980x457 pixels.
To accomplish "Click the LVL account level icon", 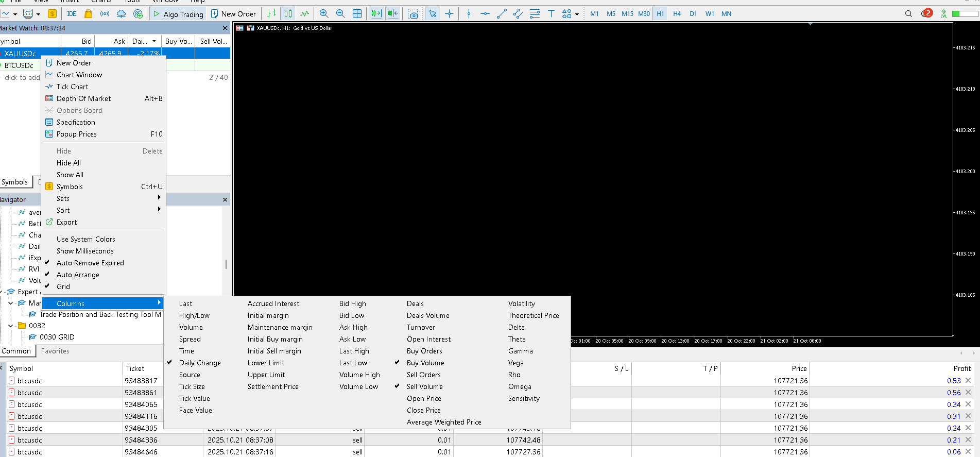I will point(943,14).
